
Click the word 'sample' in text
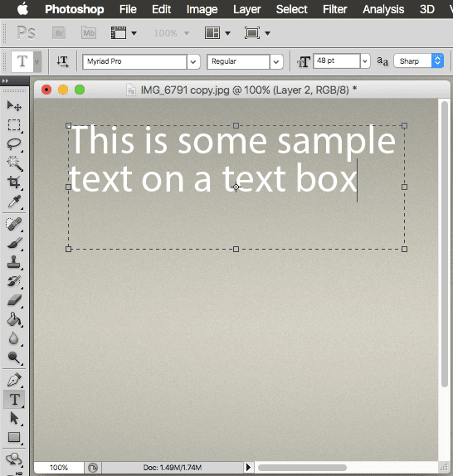(336, 143)
